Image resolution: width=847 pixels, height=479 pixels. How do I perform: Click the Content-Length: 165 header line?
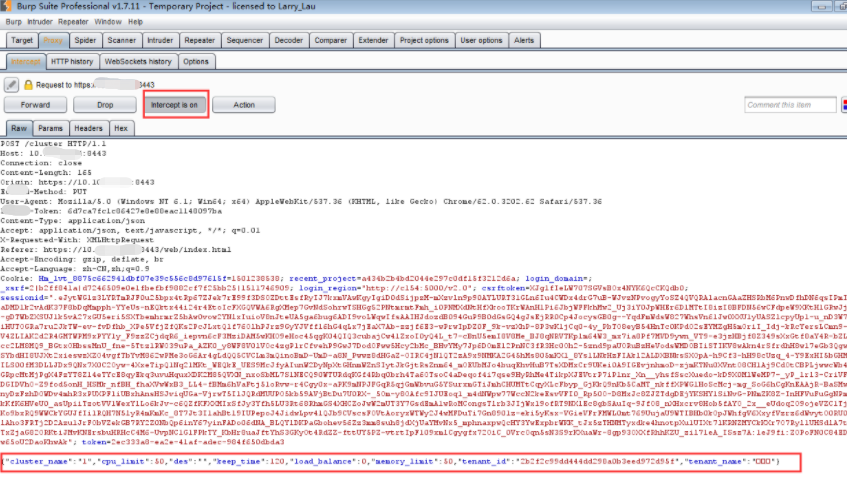[x=46, y=173]
